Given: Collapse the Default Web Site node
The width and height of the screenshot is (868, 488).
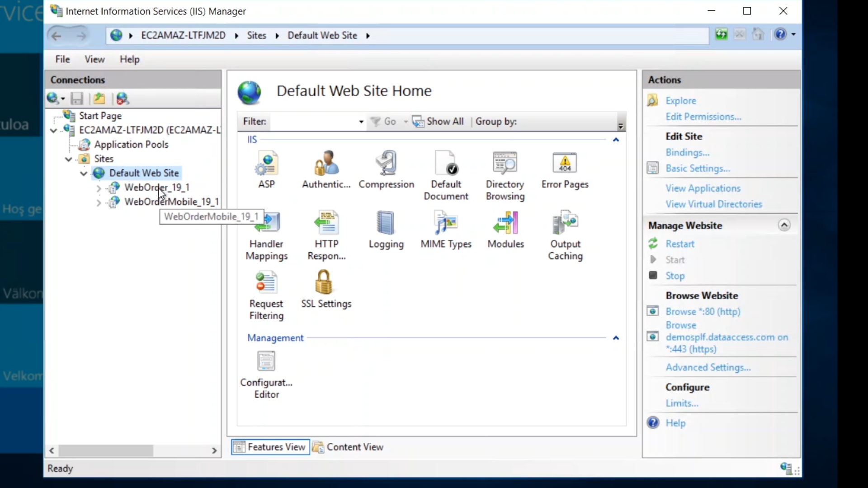Looking at the screenshot, I should coord(84,174).
